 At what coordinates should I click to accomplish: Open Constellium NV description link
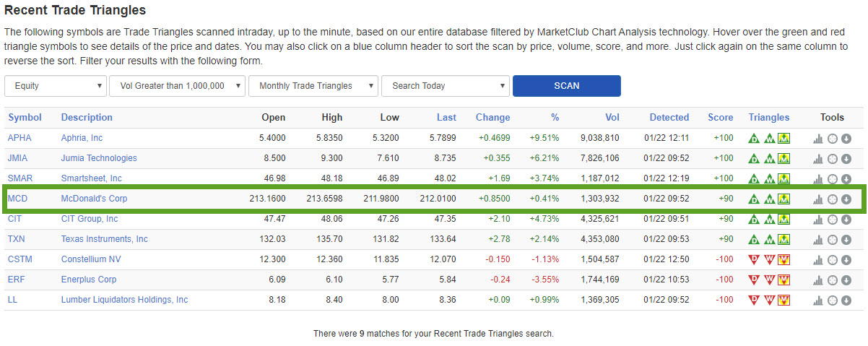click(92, 259)
